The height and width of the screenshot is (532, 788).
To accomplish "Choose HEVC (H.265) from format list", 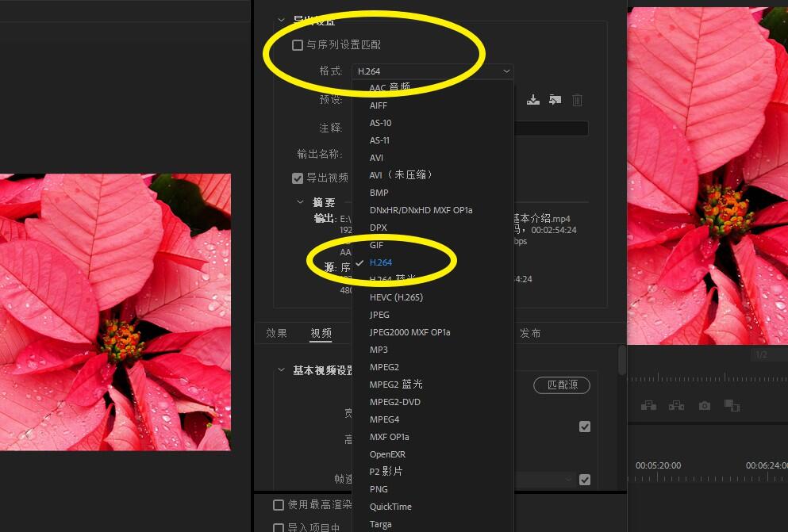I will (396, 297).
